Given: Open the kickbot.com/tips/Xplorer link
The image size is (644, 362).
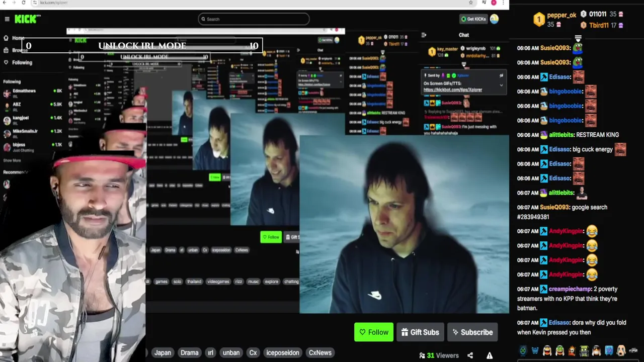Looking at the screenshot, I should (x=453, y=89).
